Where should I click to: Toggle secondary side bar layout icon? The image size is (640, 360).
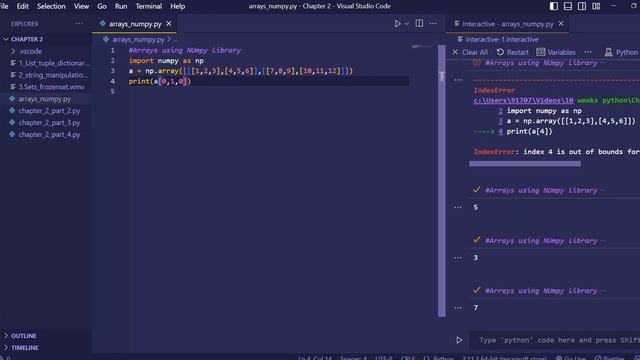582,6
